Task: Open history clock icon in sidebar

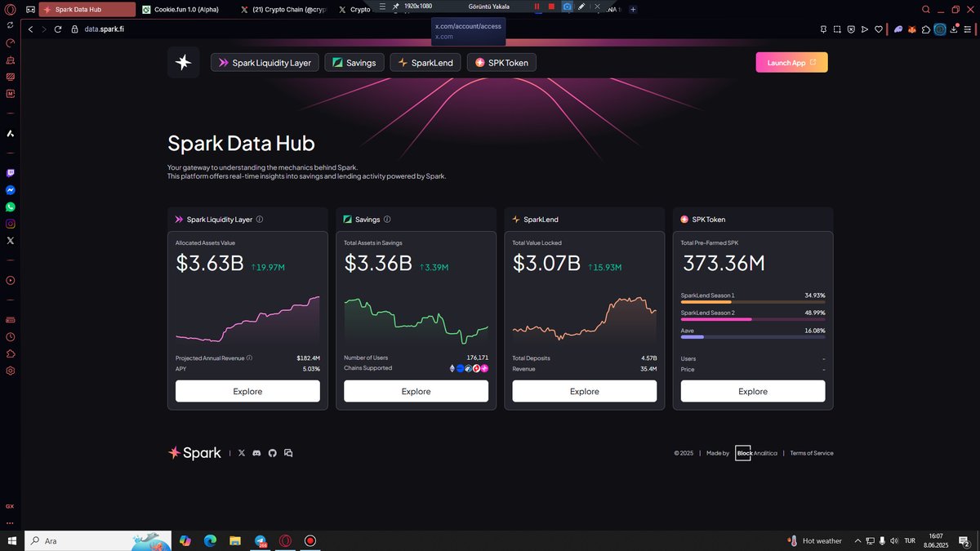Action: pos(10,336)
